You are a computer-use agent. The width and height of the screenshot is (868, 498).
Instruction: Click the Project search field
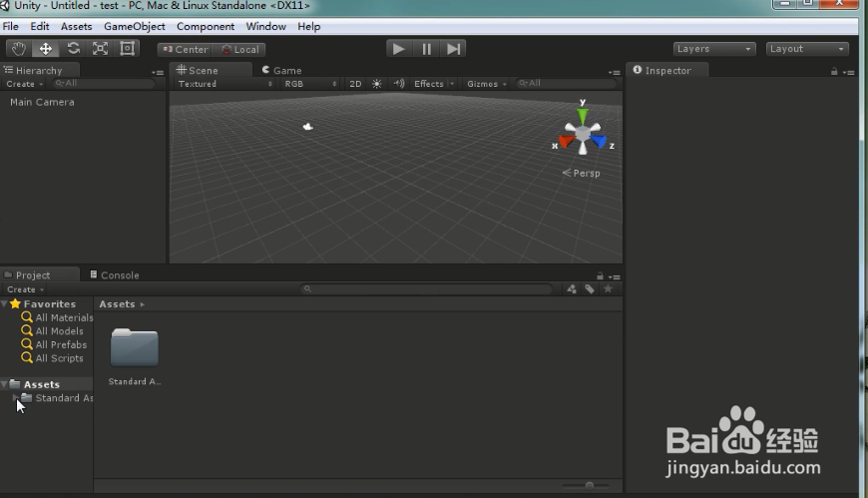[x=426, y=289]
